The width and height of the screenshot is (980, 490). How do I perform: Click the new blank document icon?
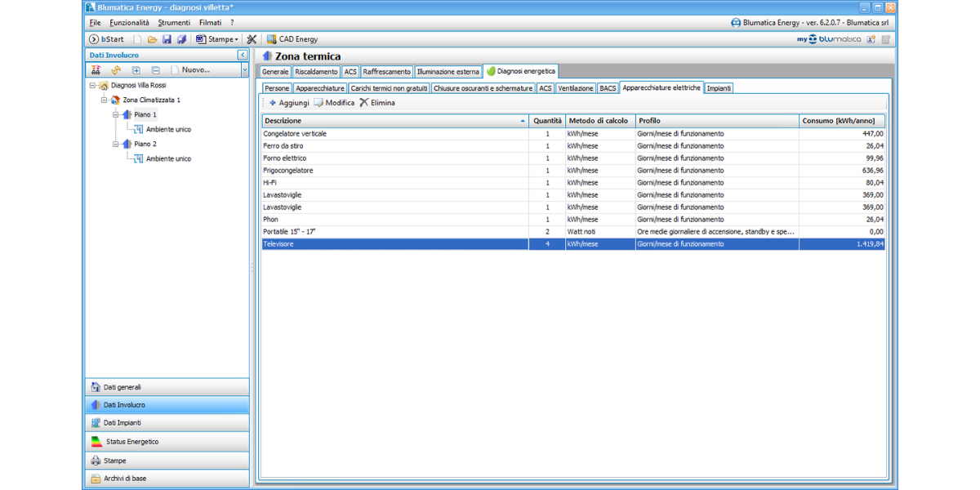(137, 39)
